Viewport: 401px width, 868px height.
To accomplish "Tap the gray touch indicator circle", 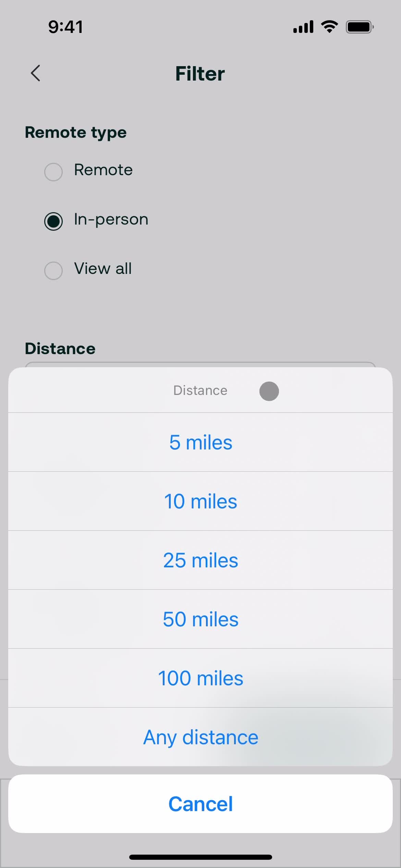I will tap(269, 391).
